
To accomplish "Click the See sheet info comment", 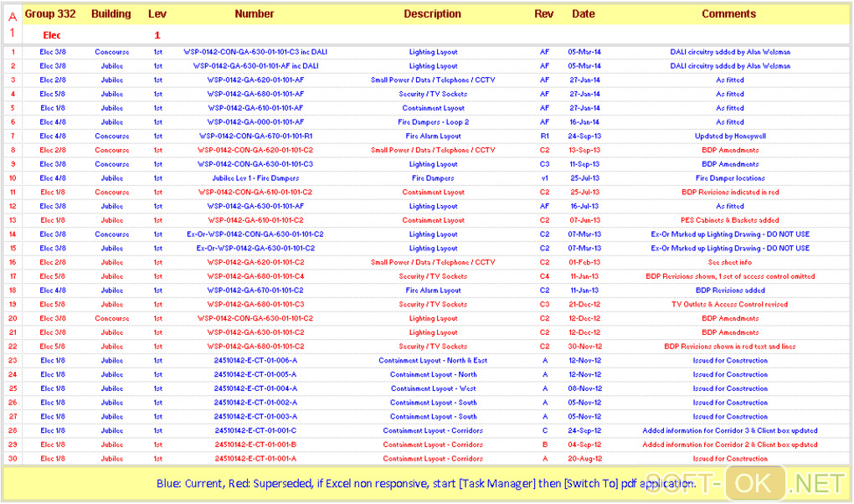I will pos(730,263).
